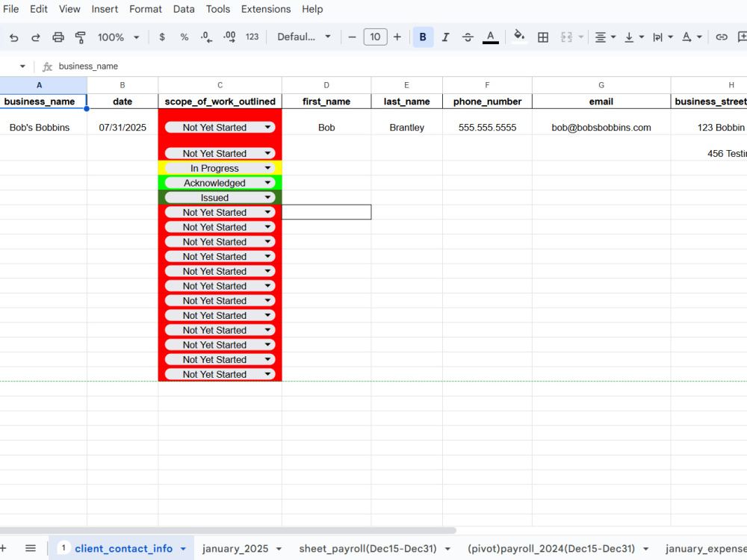Click the insert comment icon
This screenshot has height=560, width=747.
point(742,37)
